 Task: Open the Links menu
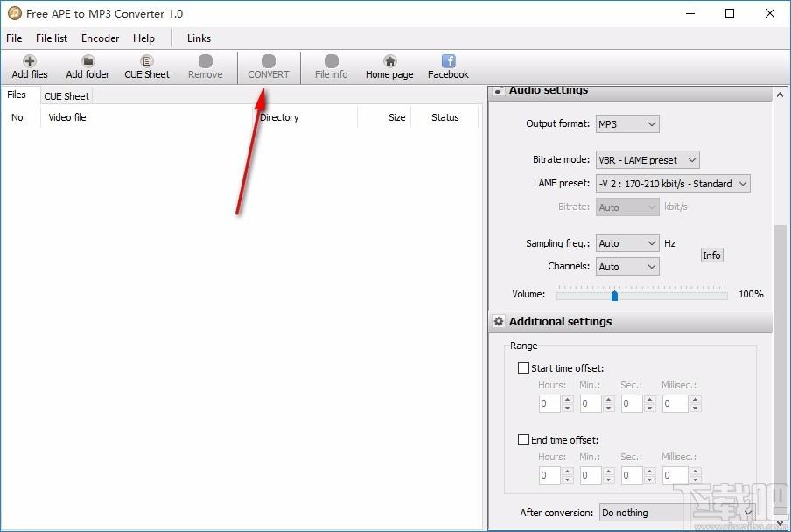[199, 38]
